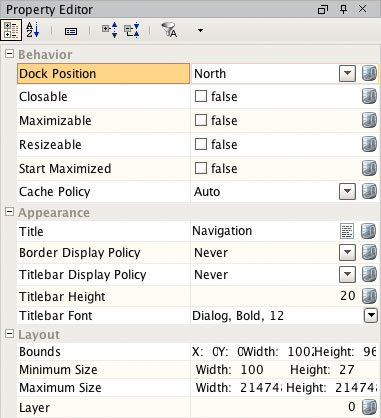Select the Border Display Policy label

pos(80,253)
